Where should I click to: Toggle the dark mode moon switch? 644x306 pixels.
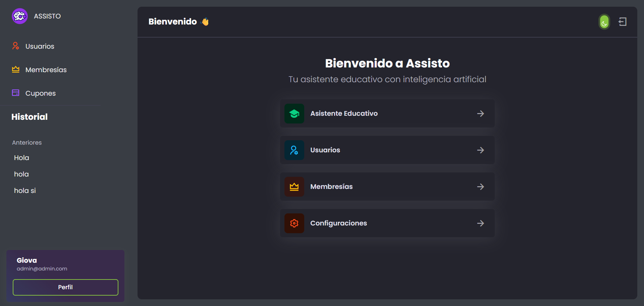[x=604, y=22]
